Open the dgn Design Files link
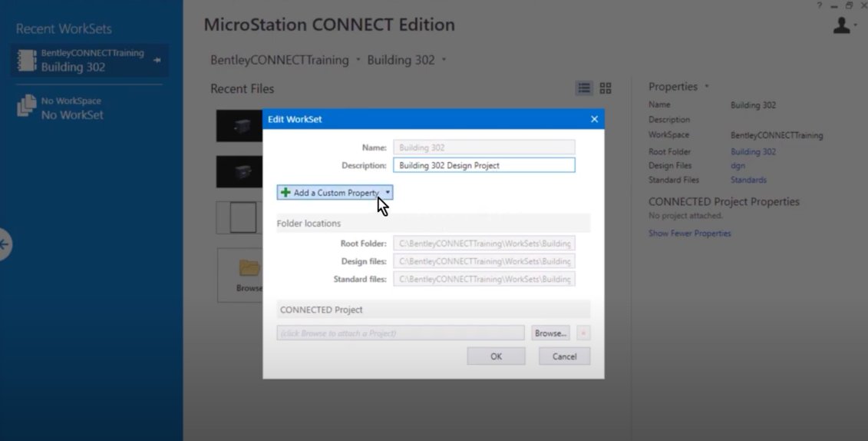 (x=738, y=166)
